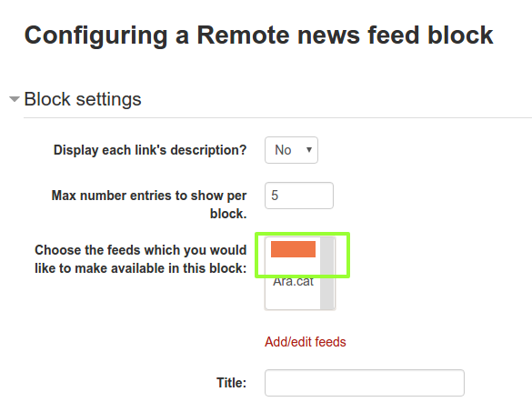
Task: Open the link description No dropdown
Action: click(291, 150)
